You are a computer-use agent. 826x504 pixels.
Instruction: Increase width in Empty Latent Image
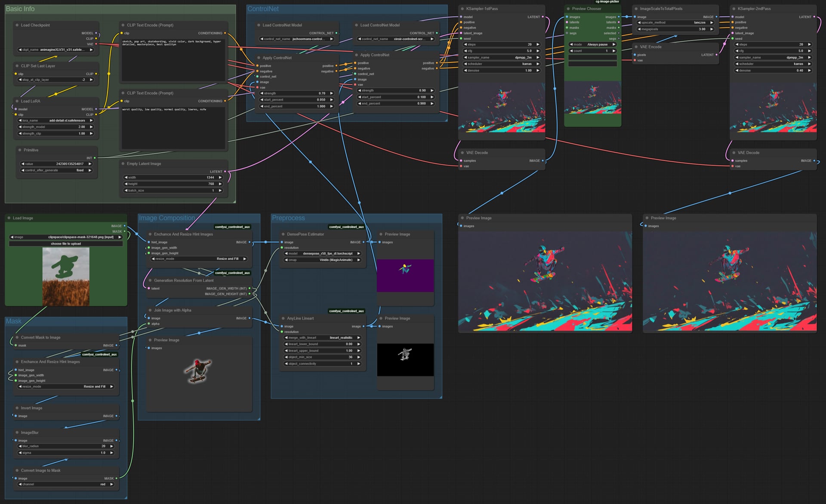[x=220, y=177]
